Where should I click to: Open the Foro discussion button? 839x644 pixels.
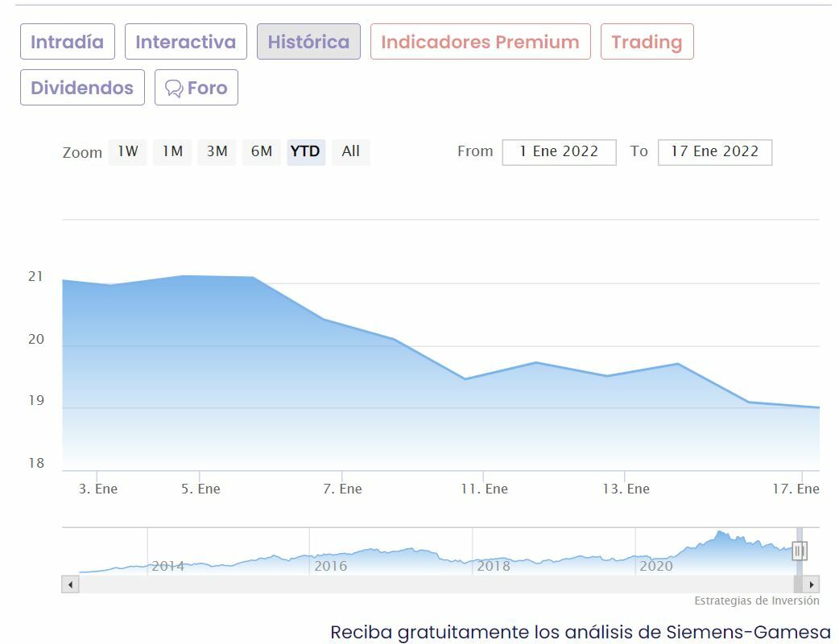[x=196, y=88]
